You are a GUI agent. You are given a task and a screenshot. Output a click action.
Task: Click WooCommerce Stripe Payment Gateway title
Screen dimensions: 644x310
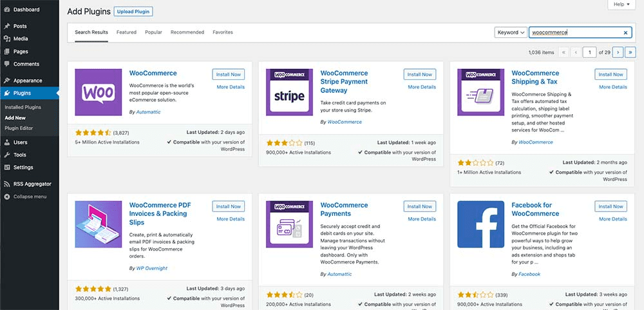tap(344, 82)
